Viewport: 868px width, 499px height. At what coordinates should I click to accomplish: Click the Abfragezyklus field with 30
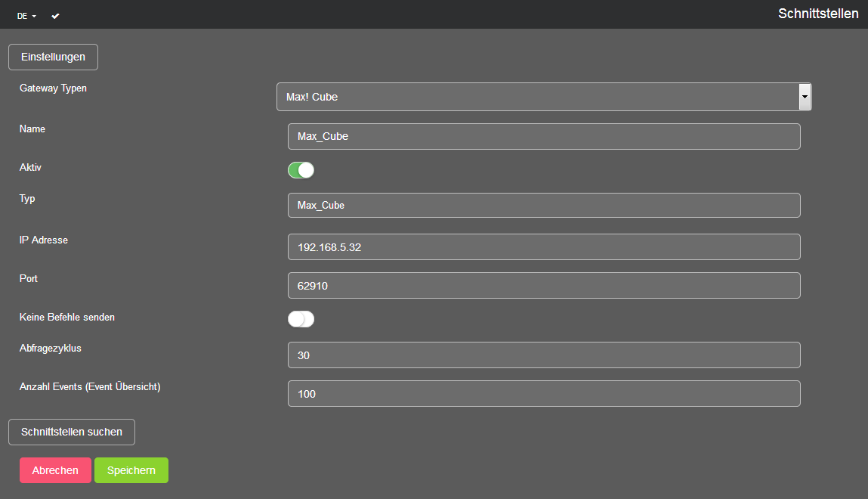coord(544,355)
